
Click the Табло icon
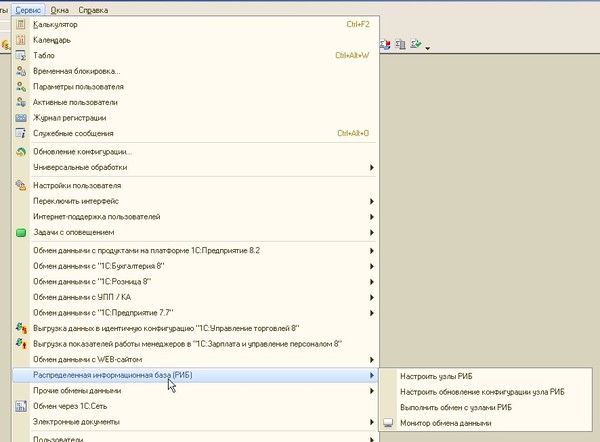click(21, 55)
